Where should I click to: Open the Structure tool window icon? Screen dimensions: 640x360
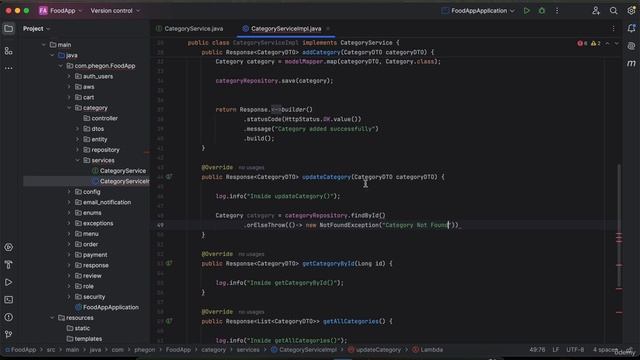click(x=9, y=51)
